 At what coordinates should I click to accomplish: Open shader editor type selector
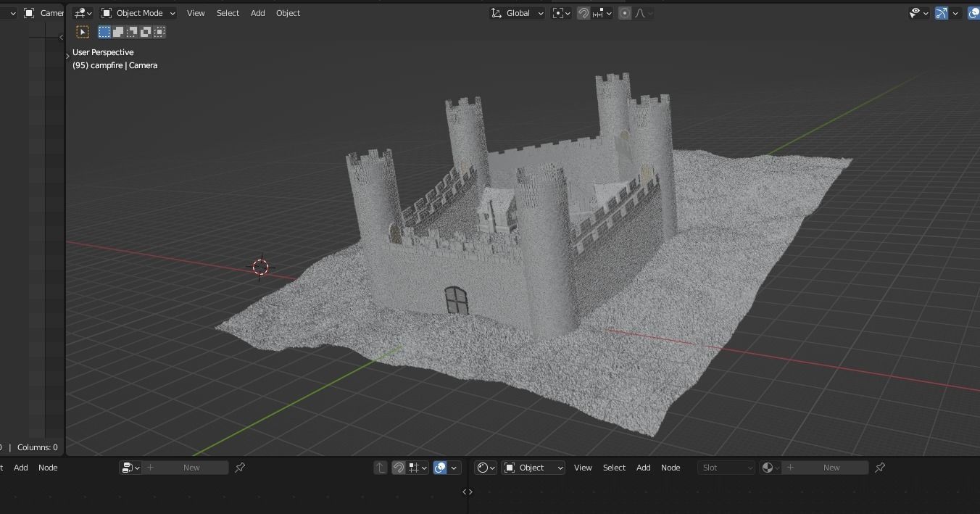pos(486,468)
